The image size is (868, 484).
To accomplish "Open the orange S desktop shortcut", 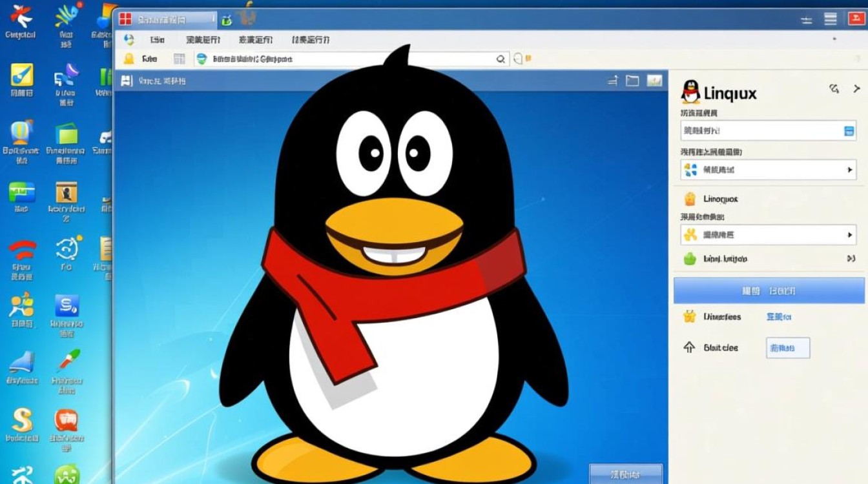I will pos(22,420).
